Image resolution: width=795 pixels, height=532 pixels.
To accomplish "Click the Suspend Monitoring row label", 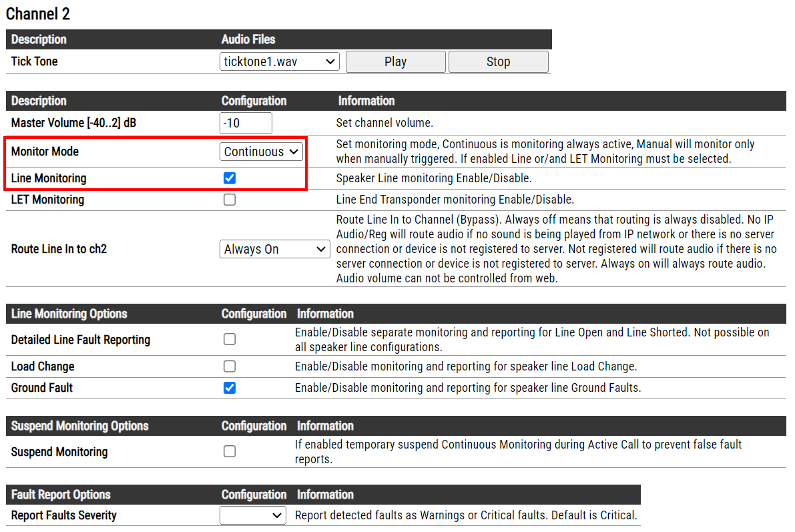I will pos(59,452).
